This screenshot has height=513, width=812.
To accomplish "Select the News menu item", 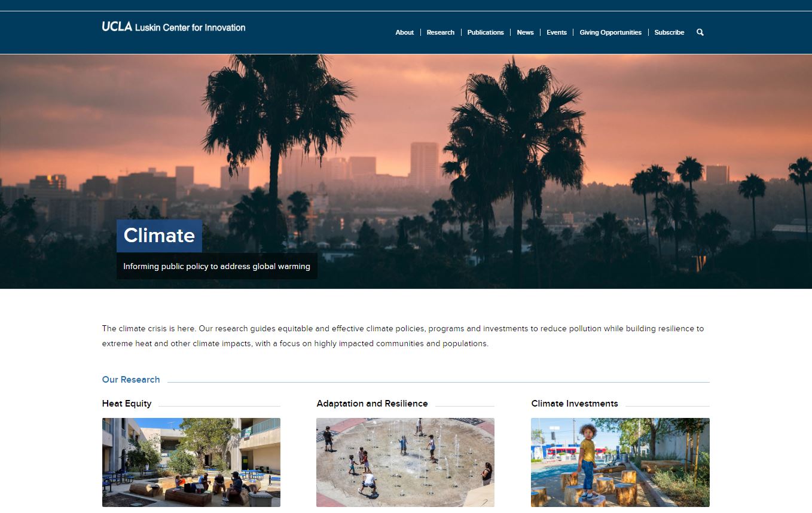I will pos(525,32).
